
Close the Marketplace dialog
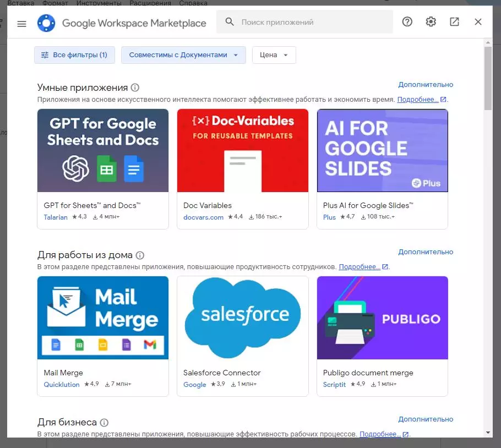(478, 22)
